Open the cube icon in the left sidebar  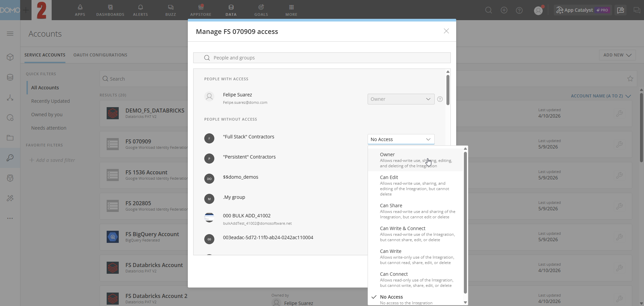click(10, 57)
